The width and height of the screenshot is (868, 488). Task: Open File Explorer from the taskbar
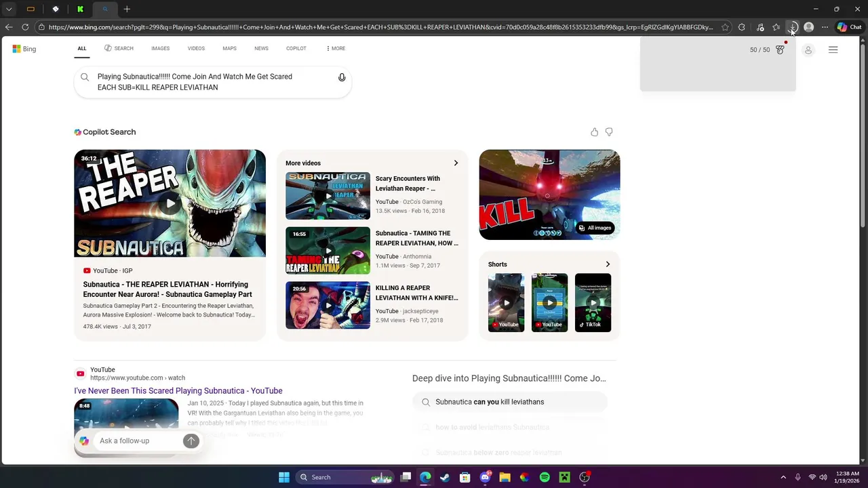505,477
